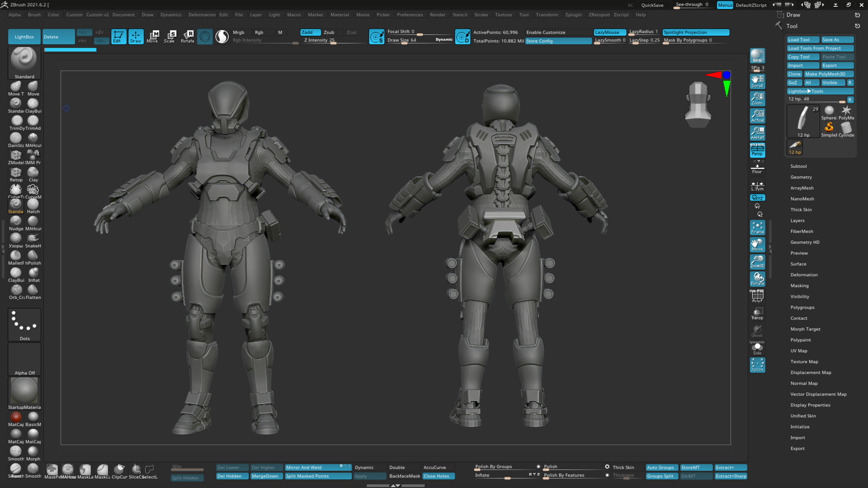This screenshot has height=488, width=868.
Task: Open the Zplugin menu
Action: coord(573,15)
